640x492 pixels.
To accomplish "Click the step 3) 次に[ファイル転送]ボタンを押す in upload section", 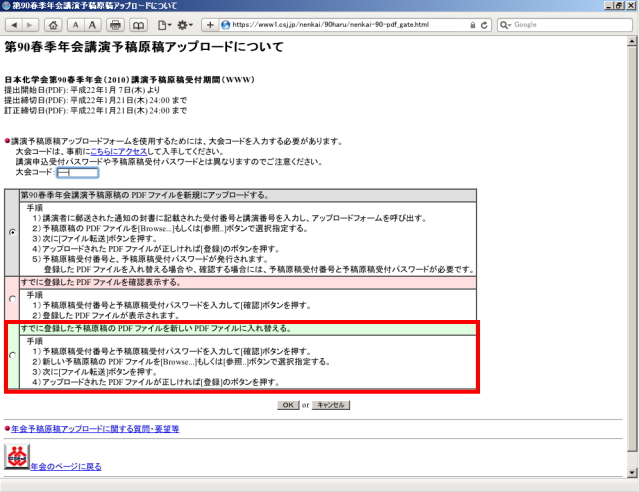I will point(95,238).
